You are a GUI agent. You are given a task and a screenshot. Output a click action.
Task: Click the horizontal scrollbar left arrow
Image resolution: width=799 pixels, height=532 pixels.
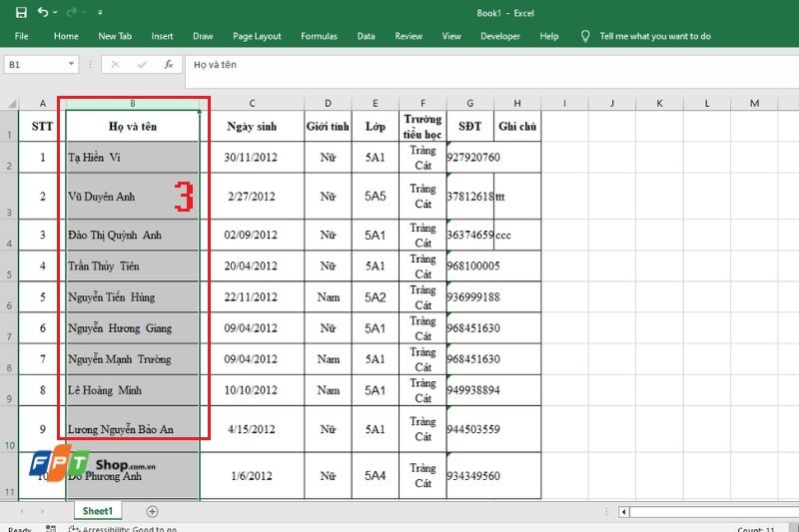(623, 512)
